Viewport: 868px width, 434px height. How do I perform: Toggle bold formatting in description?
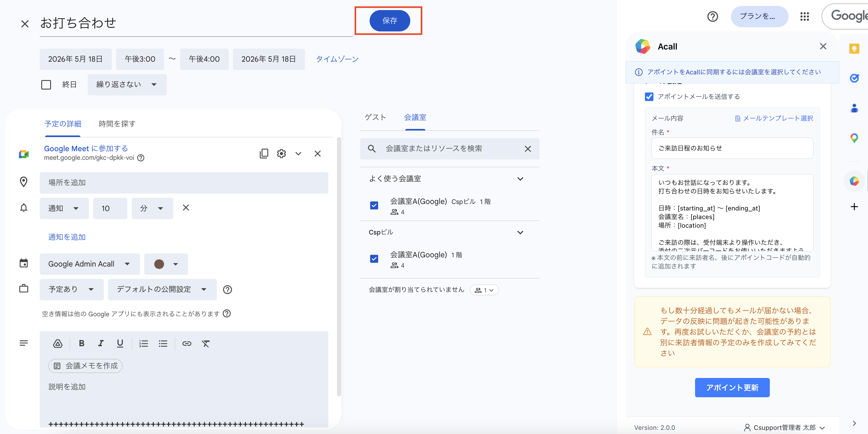(x=81, y=343)
